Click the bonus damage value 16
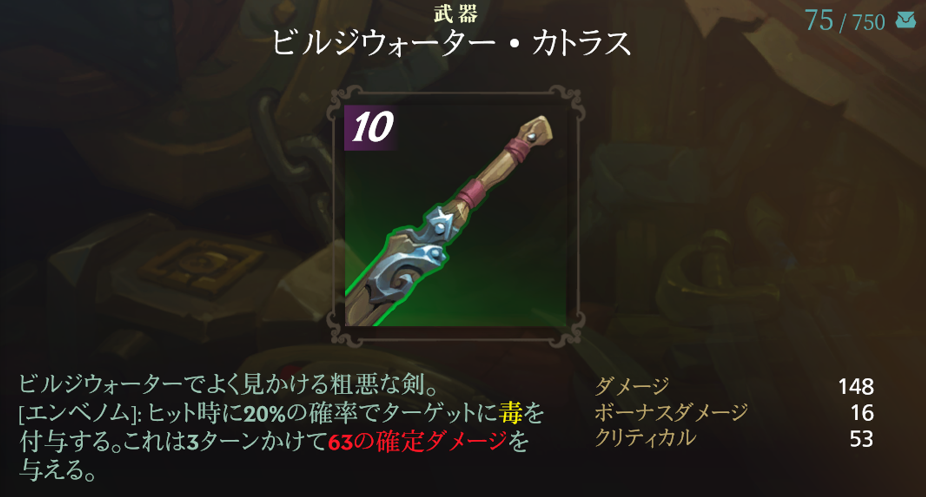 862,413
